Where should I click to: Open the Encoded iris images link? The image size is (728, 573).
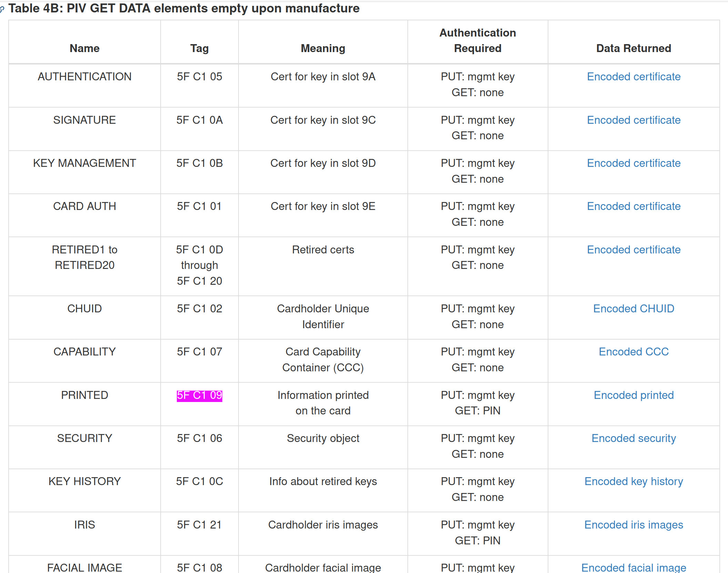(x=634, y=524)
